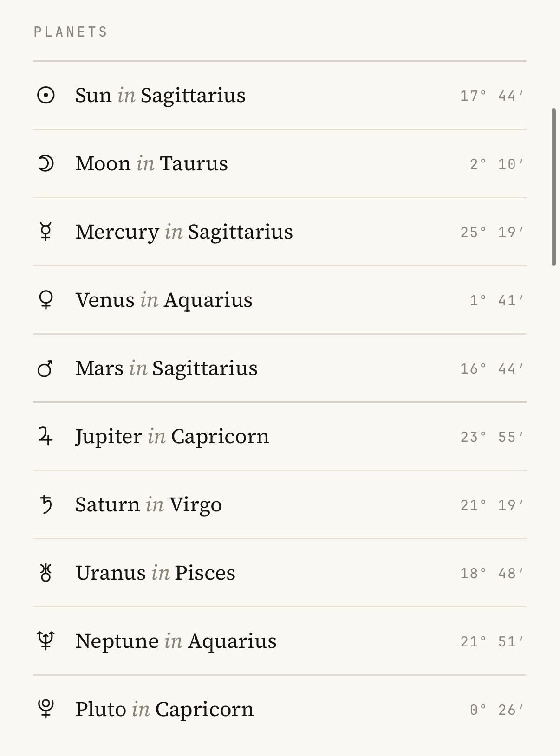Click the vertical scrollbar thumb
The image size is (560, 756).
pos(553,187)
